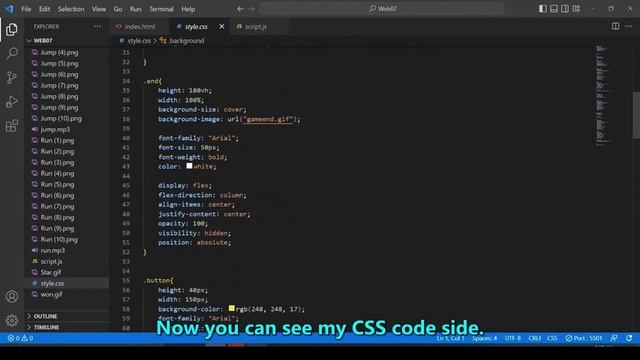Split the editor to the right
The width and height of the screenshot is (640, 360).
click(616, 26)
